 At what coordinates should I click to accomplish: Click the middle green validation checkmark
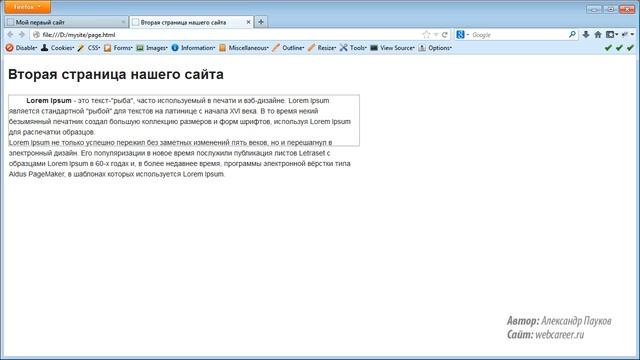coord(619,48)
